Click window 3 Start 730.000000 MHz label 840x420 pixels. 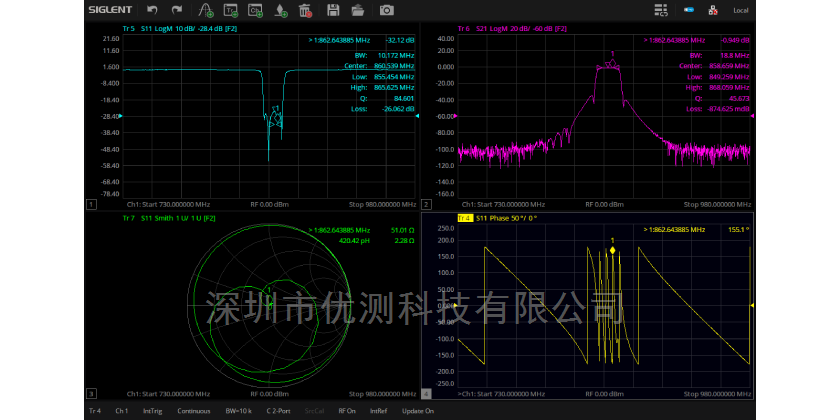pos(168,394)
